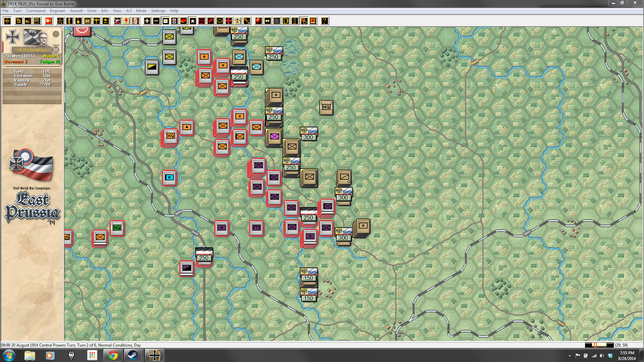Click the "Morale C" value
The image size is (644, 362).
click(52, 56)
